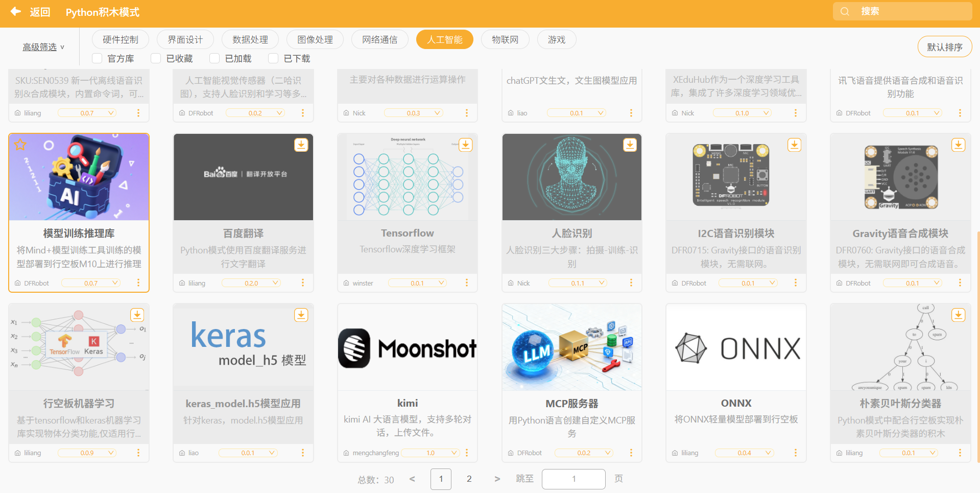The height and width of the screenshot is (493, 980).
Task: Favorite the 模型训练推理库 with star icon
Action: (20, 145)
